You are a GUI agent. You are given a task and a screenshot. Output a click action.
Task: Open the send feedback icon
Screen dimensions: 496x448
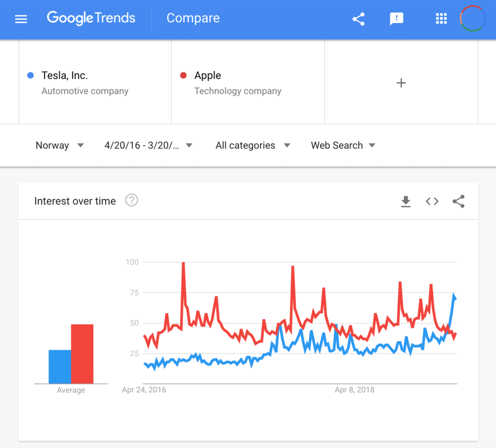click(x=396, y=18)
